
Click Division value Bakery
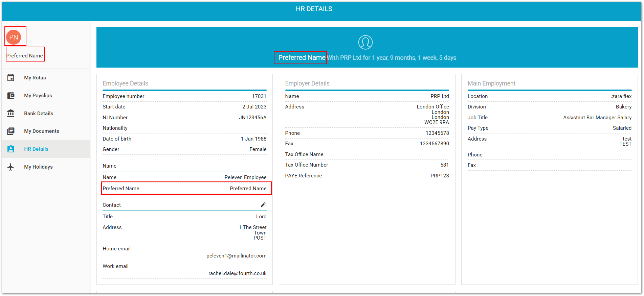[623, 107]
